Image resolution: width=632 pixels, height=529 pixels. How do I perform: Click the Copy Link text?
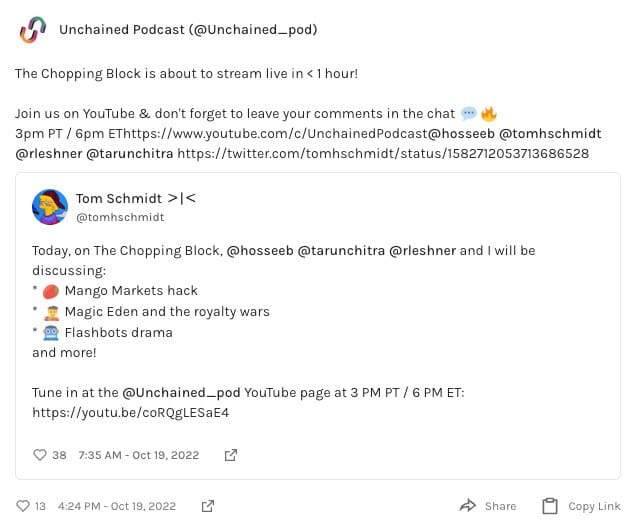(594, 506)
